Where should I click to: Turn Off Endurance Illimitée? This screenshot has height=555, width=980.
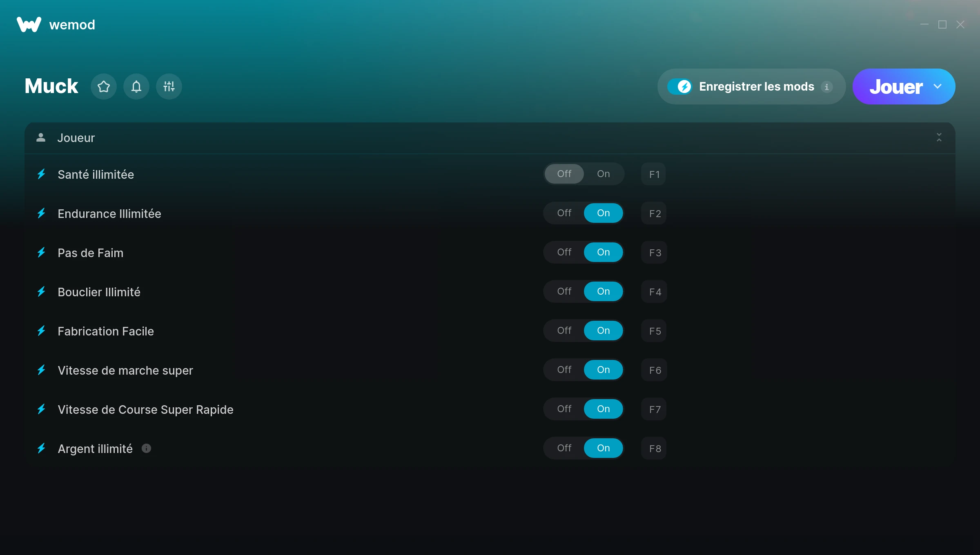click(x=564, y=213)
